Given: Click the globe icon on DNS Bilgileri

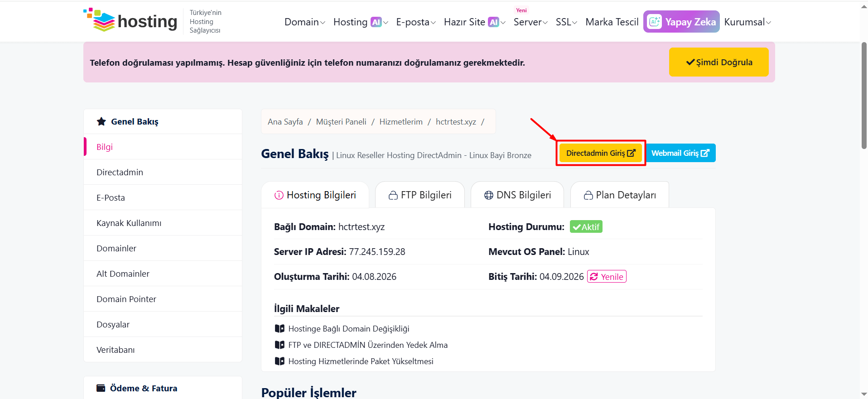Looking at the screenshot, I should pyautogui.click(x=489, y=195).
